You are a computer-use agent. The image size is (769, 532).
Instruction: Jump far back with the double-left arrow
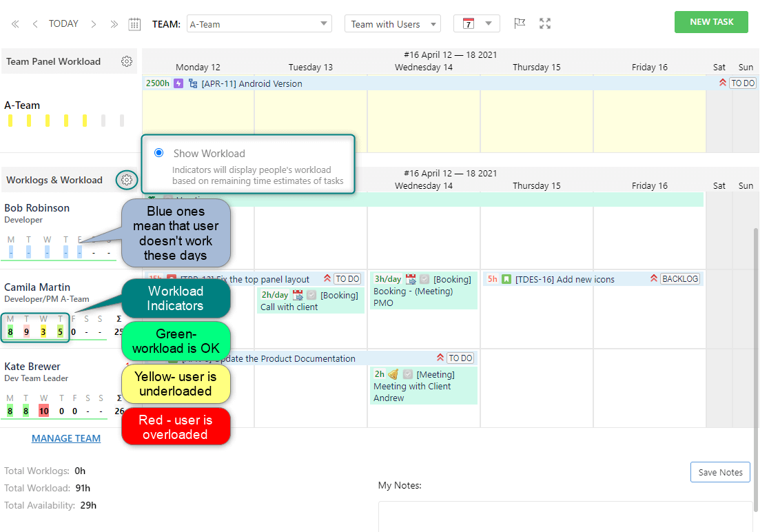14,23
